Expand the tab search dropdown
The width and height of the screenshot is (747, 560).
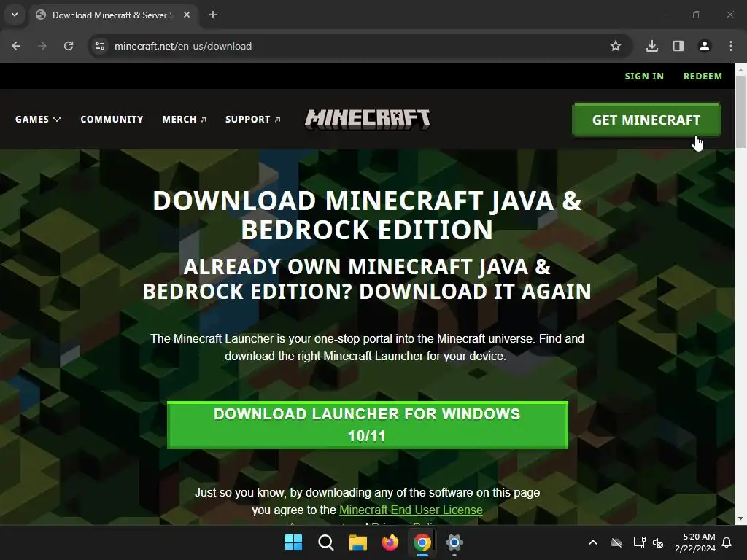click(15, 15)
